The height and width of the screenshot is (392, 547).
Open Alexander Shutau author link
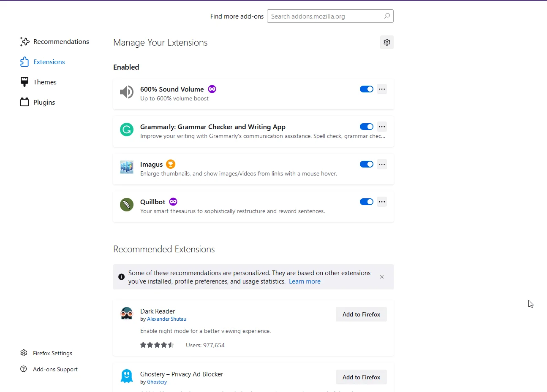(x=166, y=319)
